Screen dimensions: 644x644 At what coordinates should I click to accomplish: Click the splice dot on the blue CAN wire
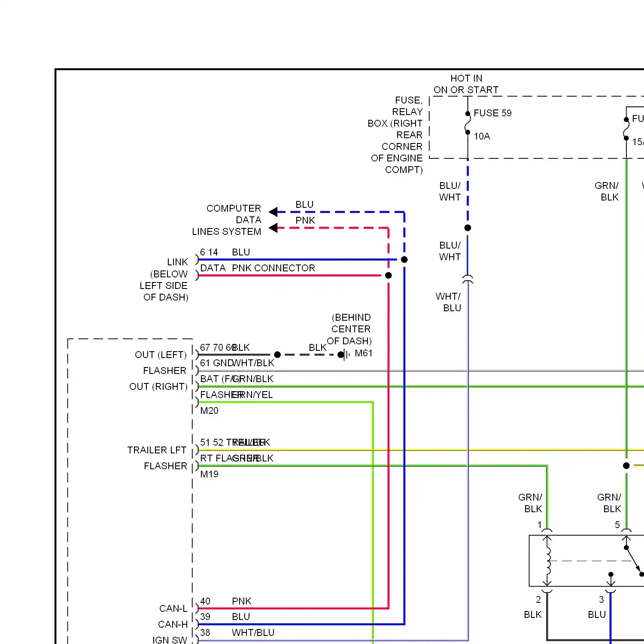click(404, 259)
